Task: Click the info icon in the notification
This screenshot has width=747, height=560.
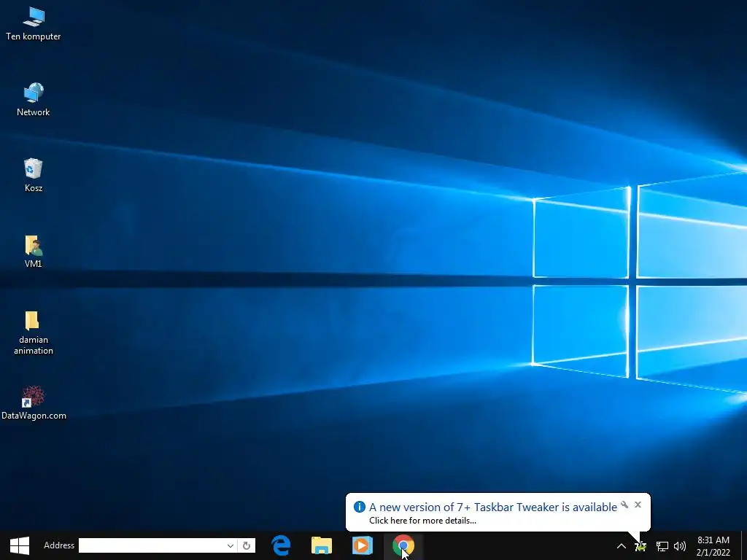Action: click(x=359, y=507)
